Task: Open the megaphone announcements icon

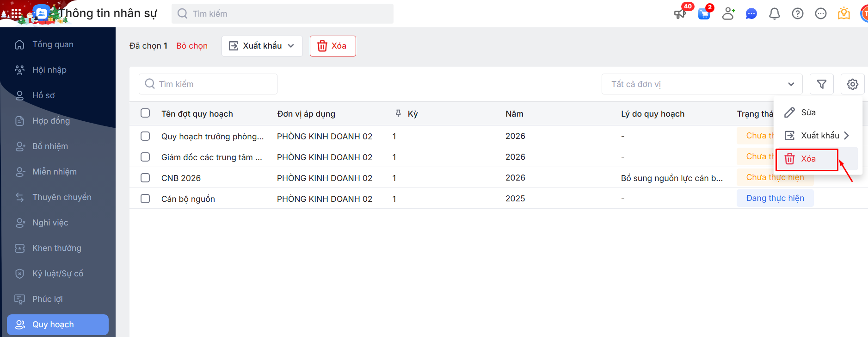Action: pos(680,13)
